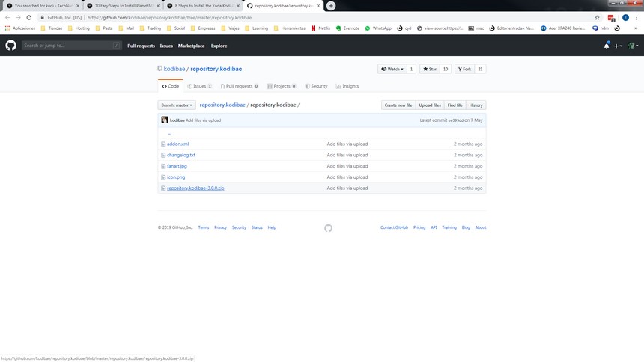Switch to the Yoda Kodi browser tab
The width and height of the screenshot is (644, 362).
(204, 6)
